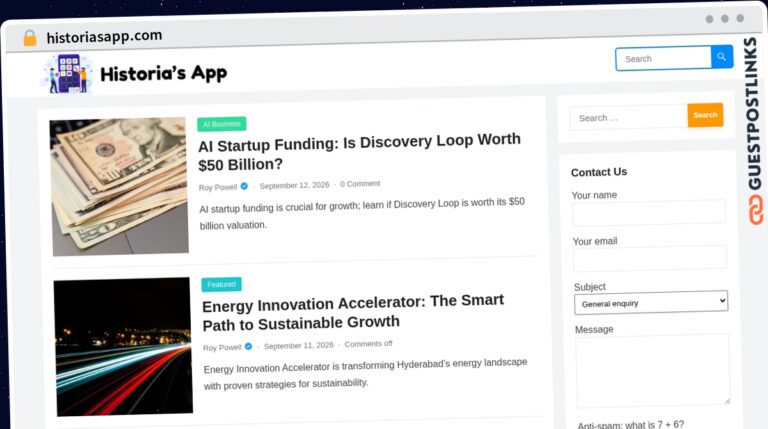Click verified badge next to Roy Powell on AI article
This screenshot has height=429, width=768.
[244, 186]
